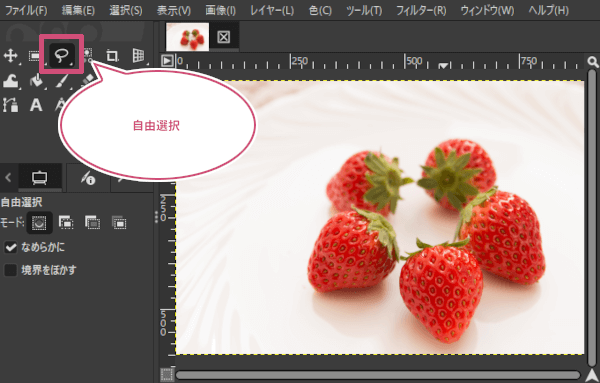
Task: Select the Eraser tool
Action: (x=88, y=79)
